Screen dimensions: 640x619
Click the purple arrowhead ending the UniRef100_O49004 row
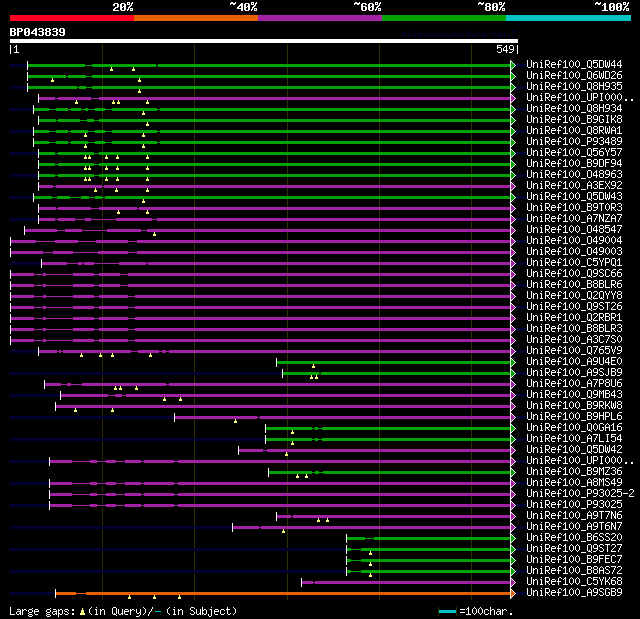pyautogui.click(x=513, y=242)
